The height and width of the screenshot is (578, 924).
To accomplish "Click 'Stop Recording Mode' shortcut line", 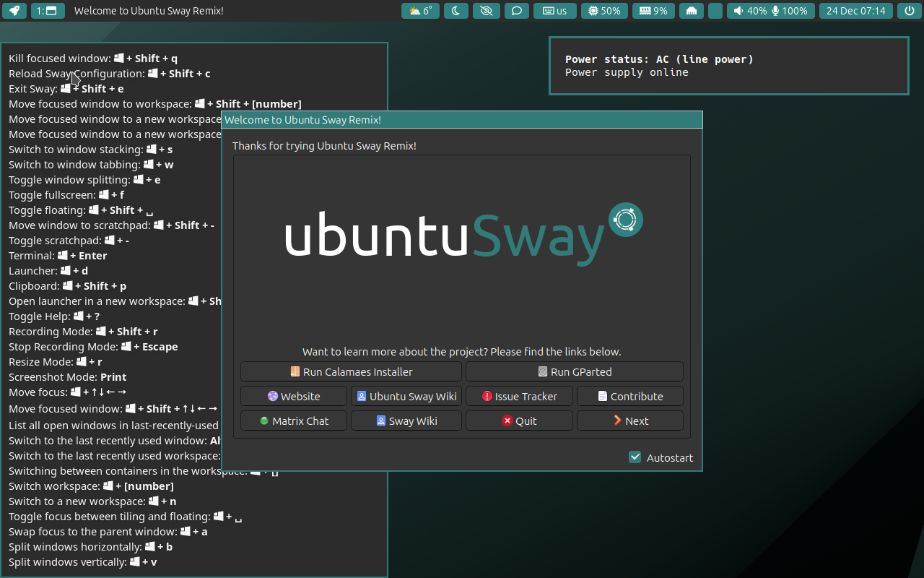I will click(93, 347).
